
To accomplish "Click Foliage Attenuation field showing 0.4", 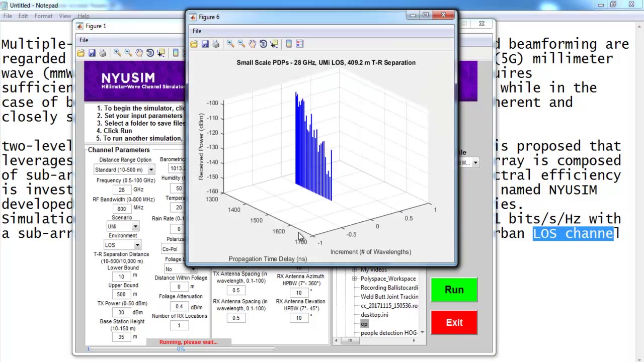I will (x=179, y=307).
